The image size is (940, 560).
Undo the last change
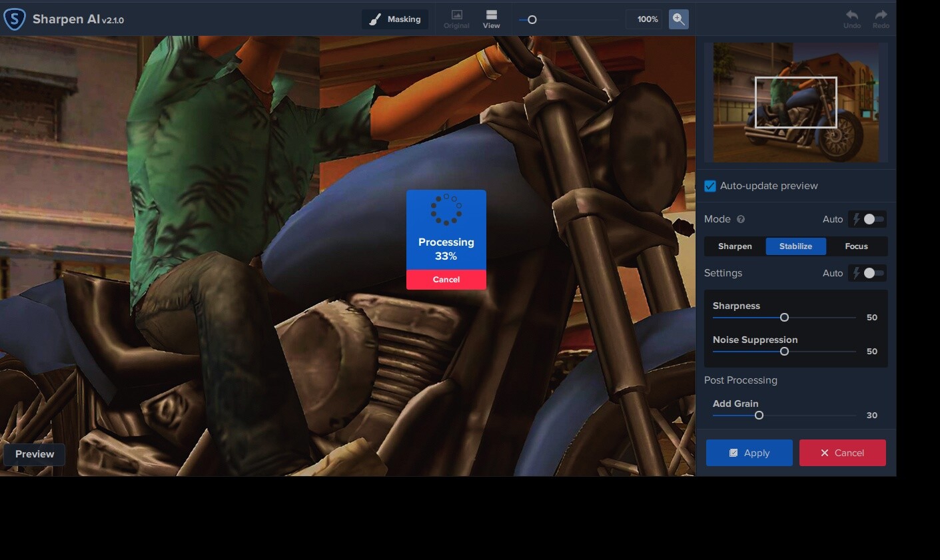point(851,19)
